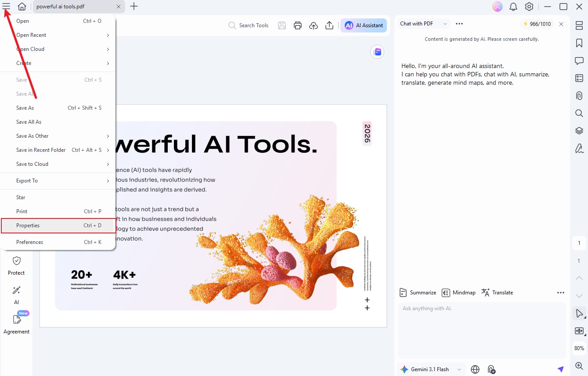588x376 pixels.
Task: Toggle the globe web search icon
Action: point(475,369)
